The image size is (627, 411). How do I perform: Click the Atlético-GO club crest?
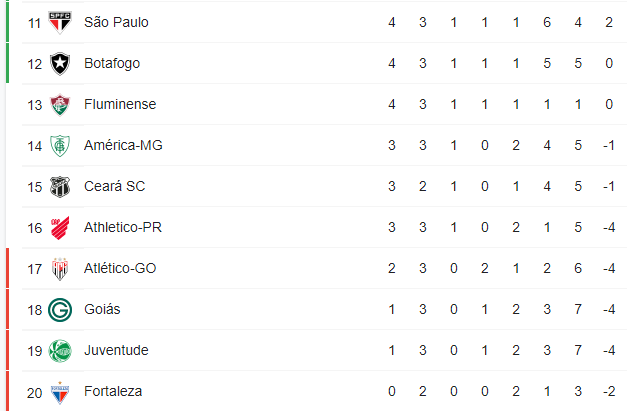(x=60, y=269)
